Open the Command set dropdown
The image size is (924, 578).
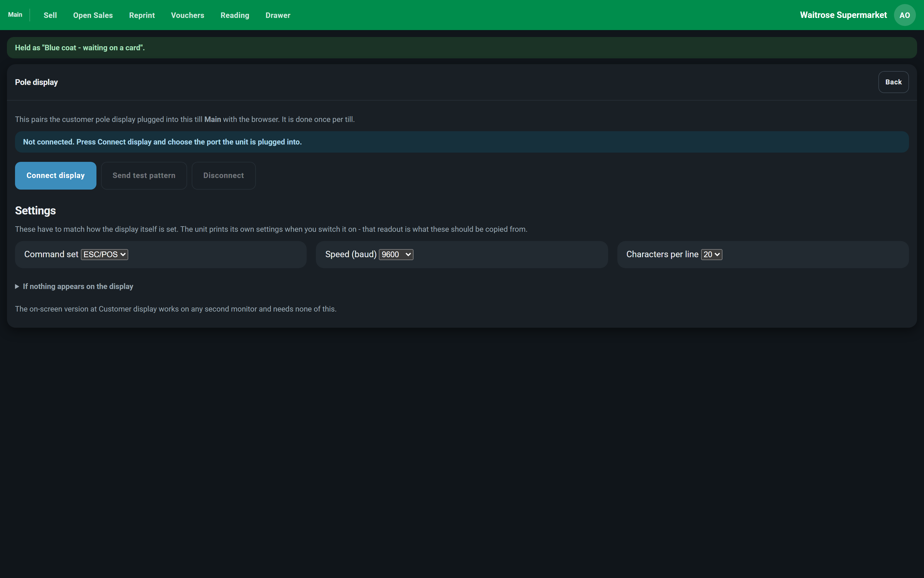pyautogui.click(x=104, y=255)
